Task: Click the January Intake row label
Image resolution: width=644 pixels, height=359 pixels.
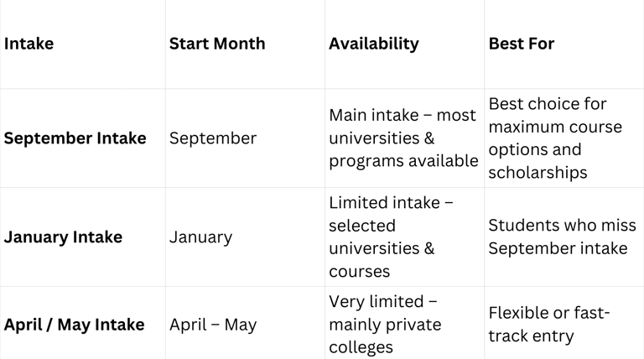Action: (x=63, y=237)
